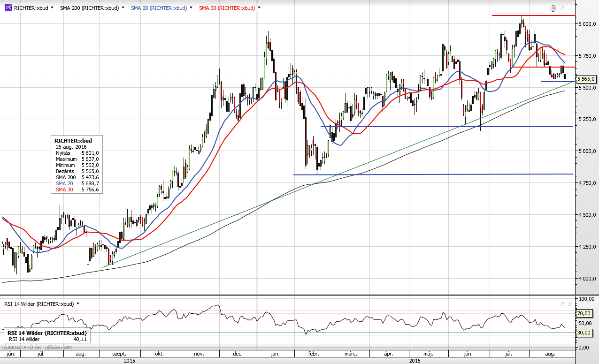Image resolution: width=599 pixels, height=364 pixels.
Task: Click the 6 000,0 price axis label
Action: (x=587, y=24)
